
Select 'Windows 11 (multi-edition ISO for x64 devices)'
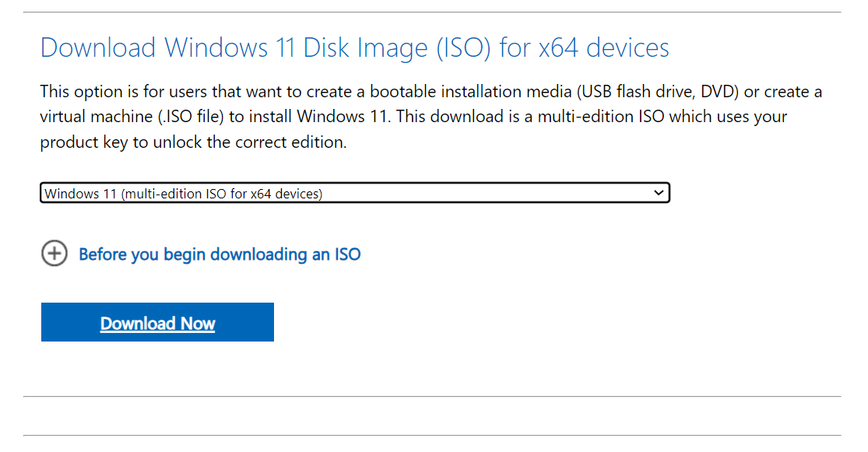pyautogui.click(x=355, y=192)
